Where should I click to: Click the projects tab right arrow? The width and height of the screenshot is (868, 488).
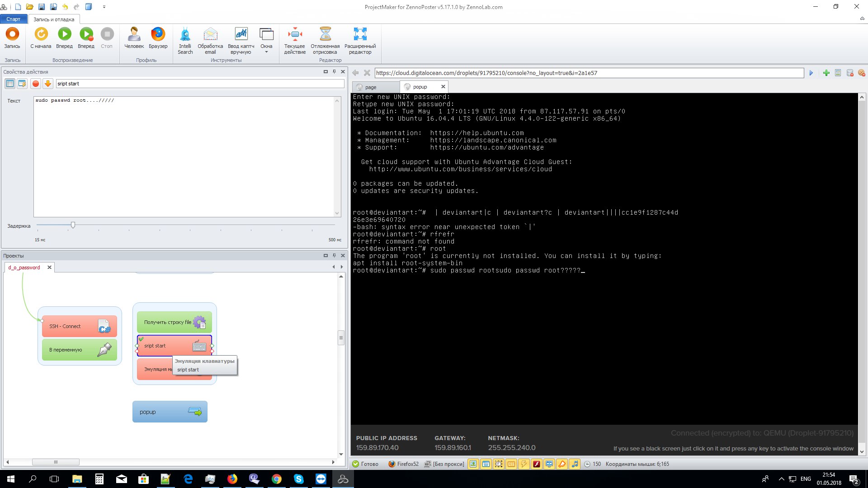coord(342,267)
